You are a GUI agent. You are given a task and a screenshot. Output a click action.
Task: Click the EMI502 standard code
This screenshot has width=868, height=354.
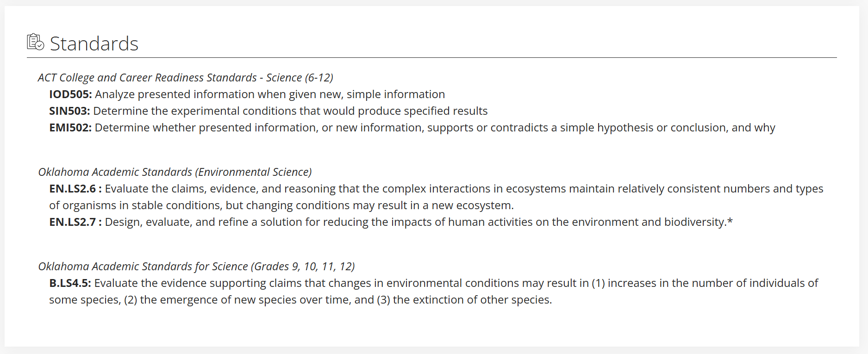point(70,128)
